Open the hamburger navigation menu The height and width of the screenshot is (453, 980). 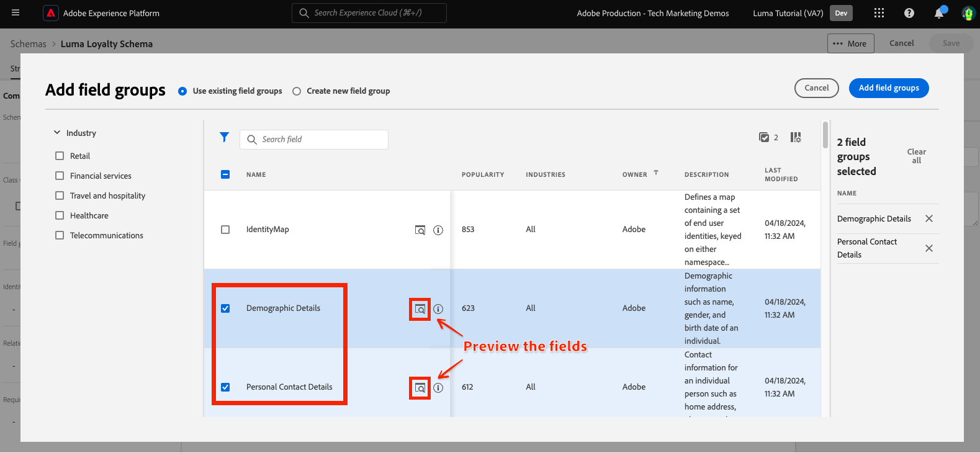[x=16, y=13]
